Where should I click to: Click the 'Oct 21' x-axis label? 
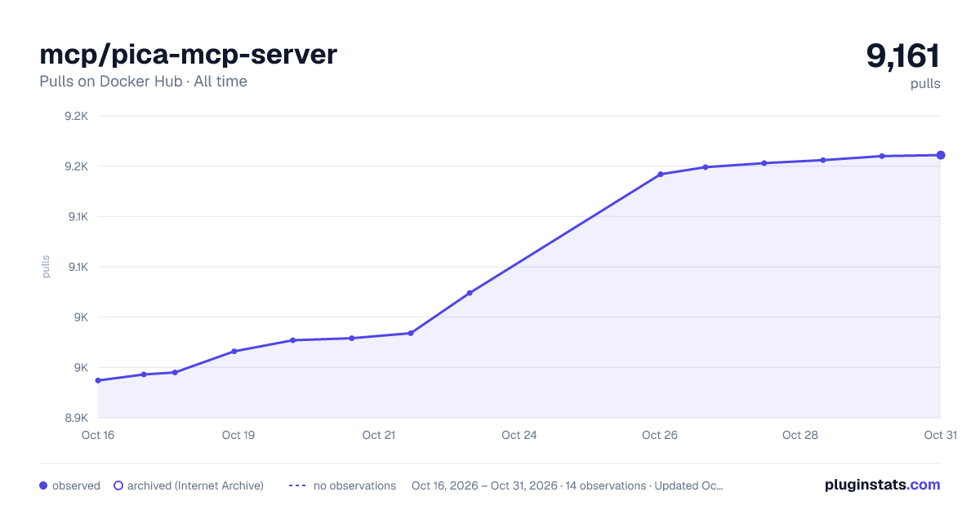379,435
